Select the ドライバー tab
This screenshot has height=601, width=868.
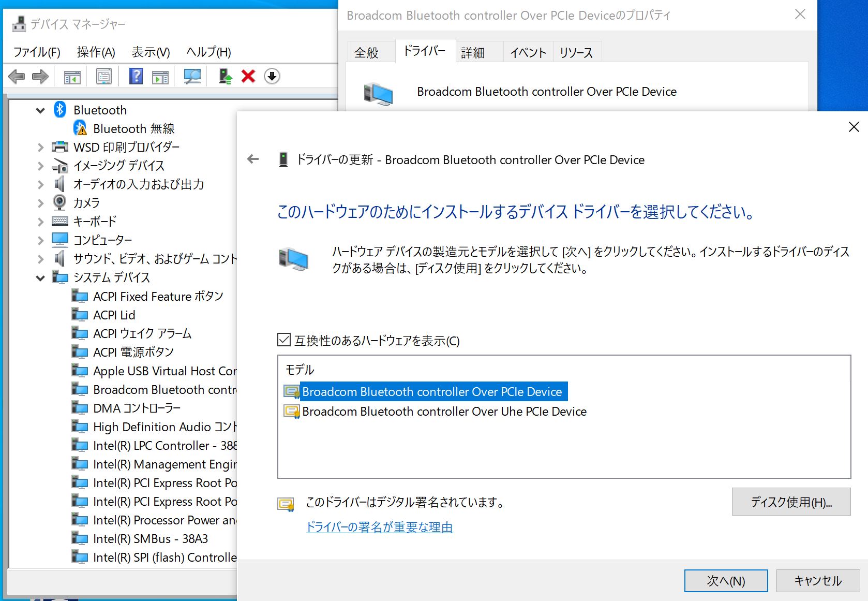(x=425, y=51)
